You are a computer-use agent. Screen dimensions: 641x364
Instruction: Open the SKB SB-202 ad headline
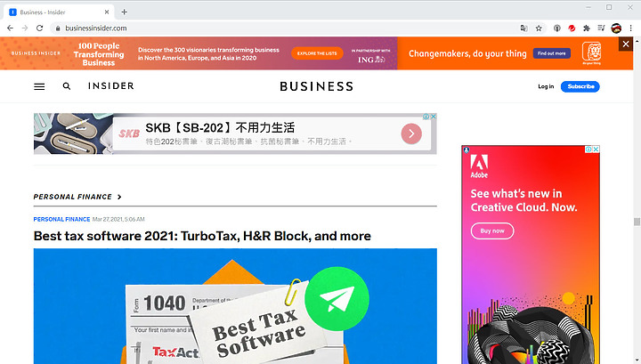pos(220,128)
